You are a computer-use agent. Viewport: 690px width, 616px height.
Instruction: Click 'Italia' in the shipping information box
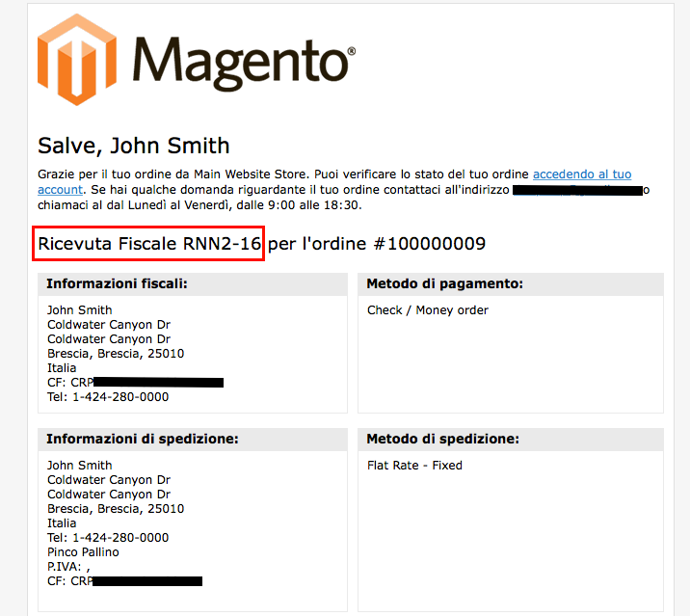click(62, 523)
